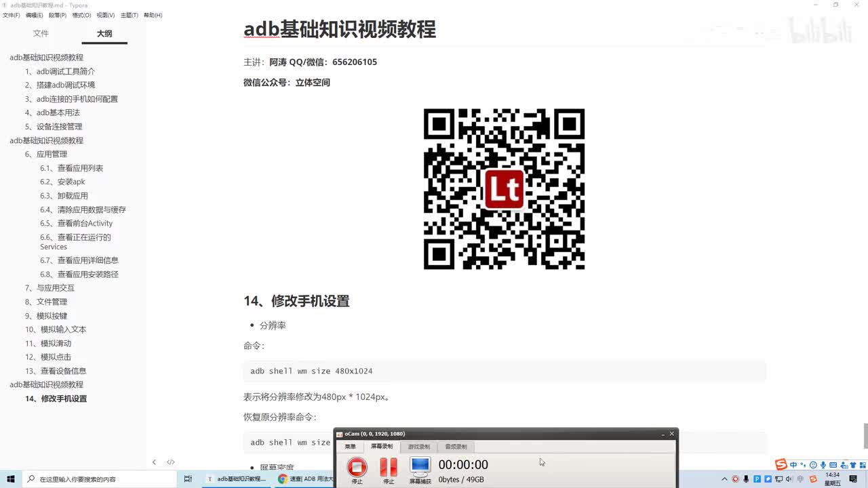Switch sidebar to 大纲 tab
This screenshot has width=868, height=488.
click(104, 33)
